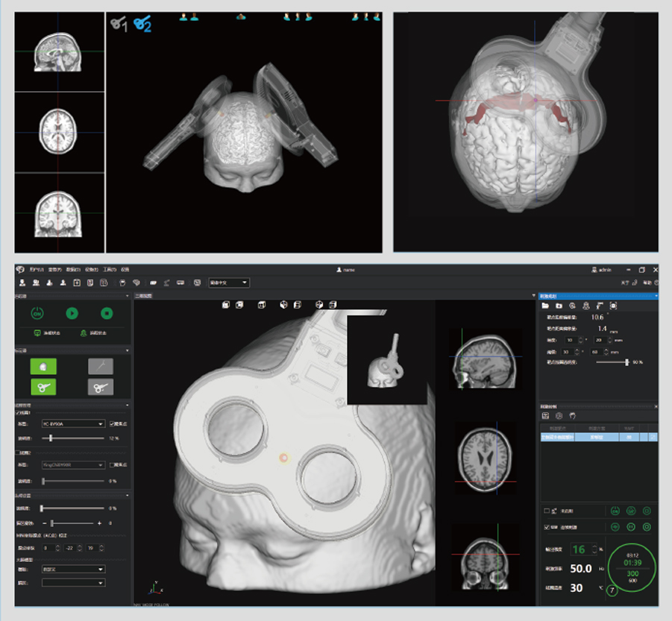Enable the second coil checkbox

[19, 453]
